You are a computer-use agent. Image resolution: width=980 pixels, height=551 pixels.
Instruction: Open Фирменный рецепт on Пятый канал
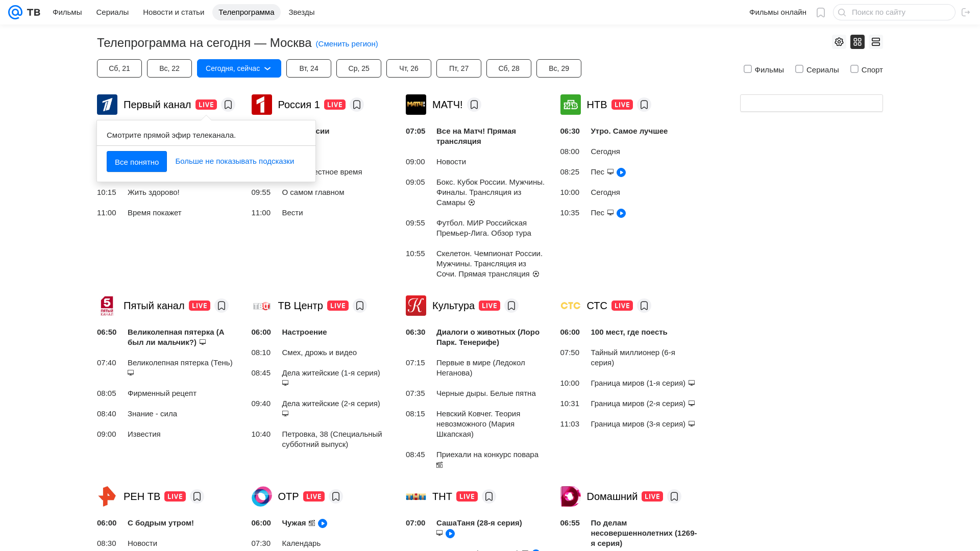[162, 393]
